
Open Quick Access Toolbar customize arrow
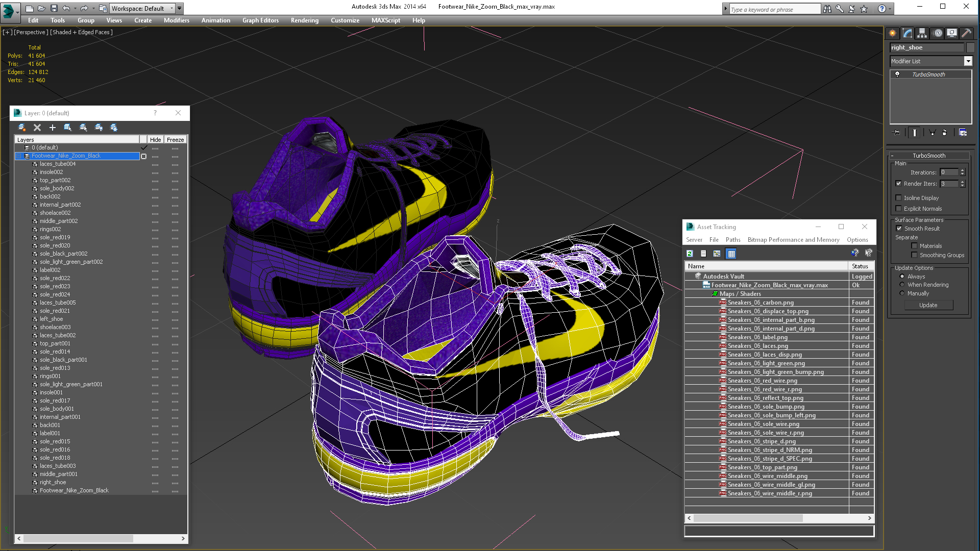pos(180,8)
